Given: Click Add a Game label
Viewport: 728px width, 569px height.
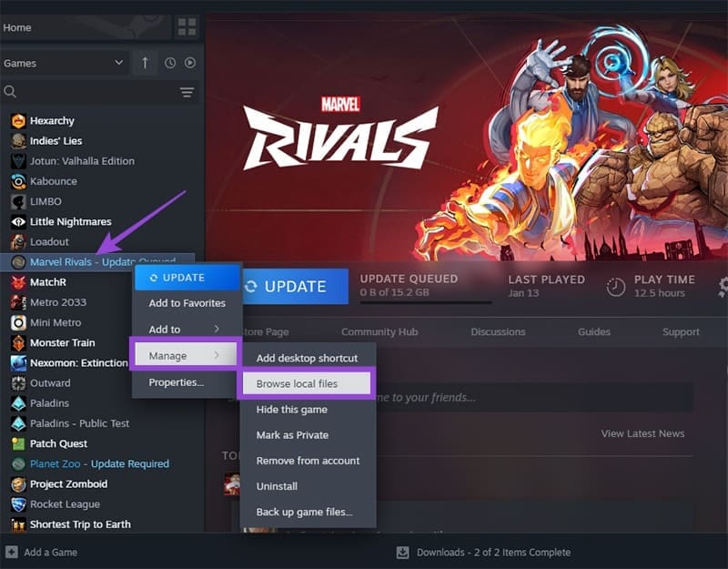Looking at the screenshot, I should (51, 553).
